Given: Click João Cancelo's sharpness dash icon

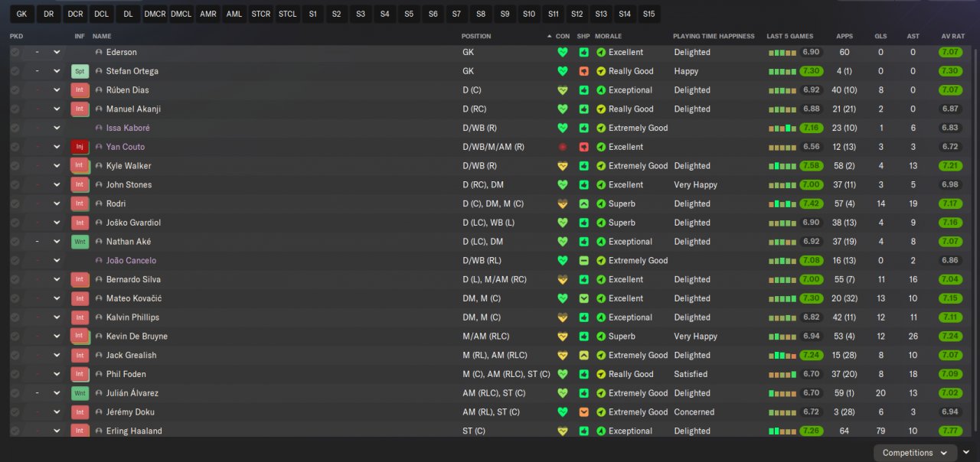Looking at the screenshot, I should tap(584, 261).
